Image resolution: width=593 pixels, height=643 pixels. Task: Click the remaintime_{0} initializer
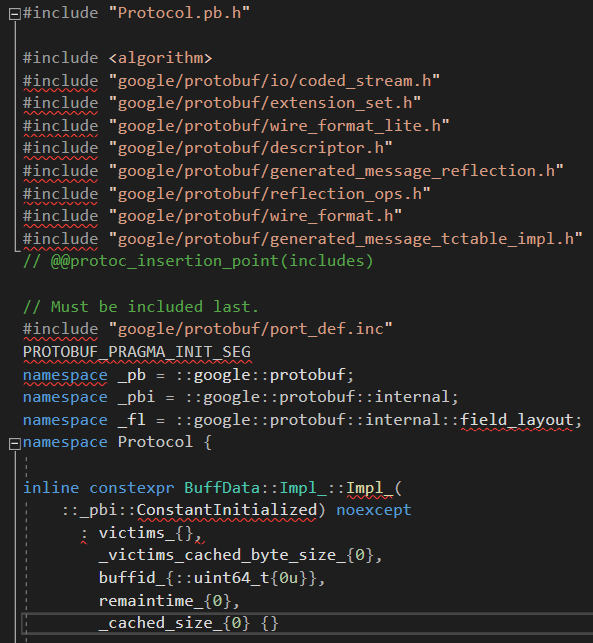click(x=165, y=601)
